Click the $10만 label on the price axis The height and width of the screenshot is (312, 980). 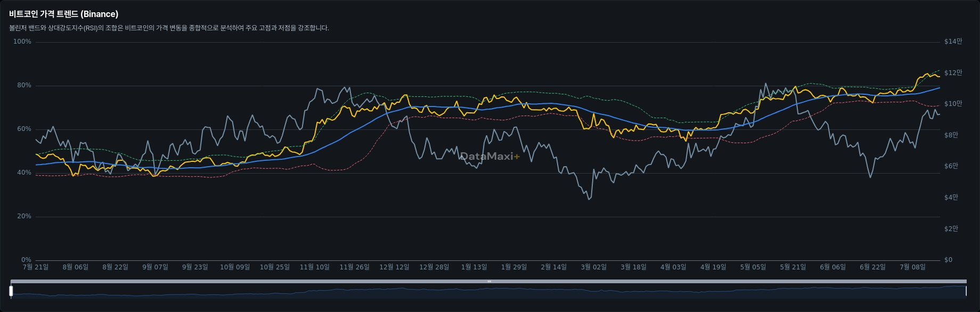[953, 104]
